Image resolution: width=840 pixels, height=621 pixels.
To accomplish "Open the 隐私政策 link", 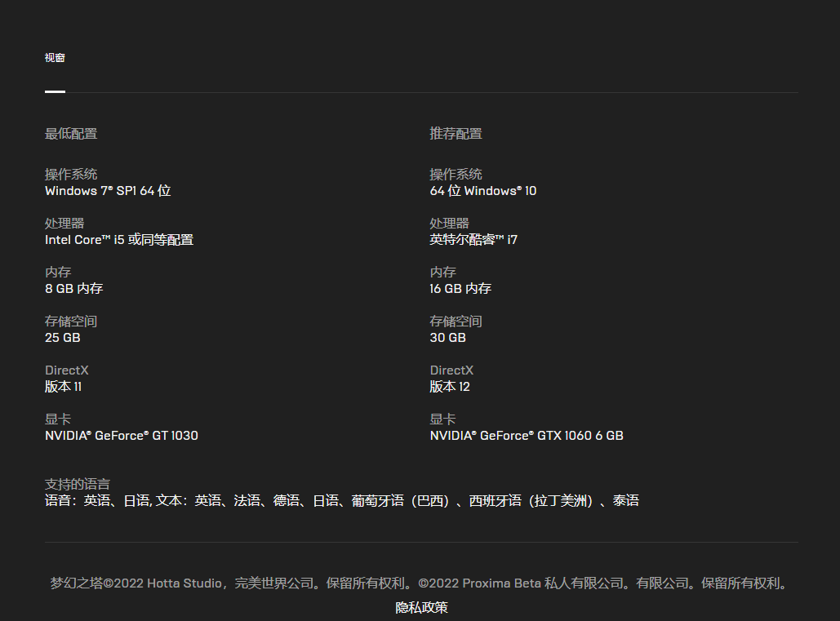I will 421,607.
